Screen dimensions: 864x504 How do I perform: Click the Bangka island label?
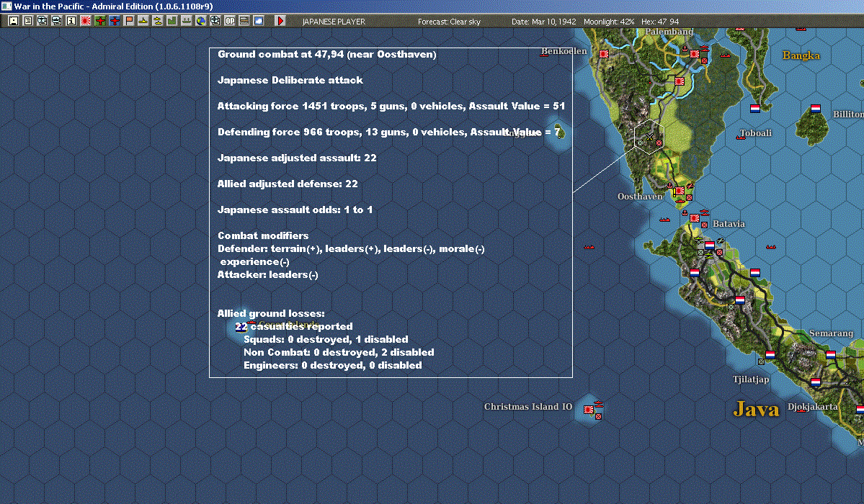[801, 55]
